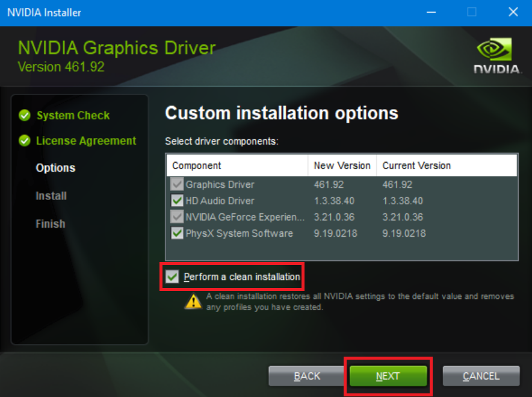Cancel the installation with CANCEL button
532x397 pixels.
(x=481, y=376)
